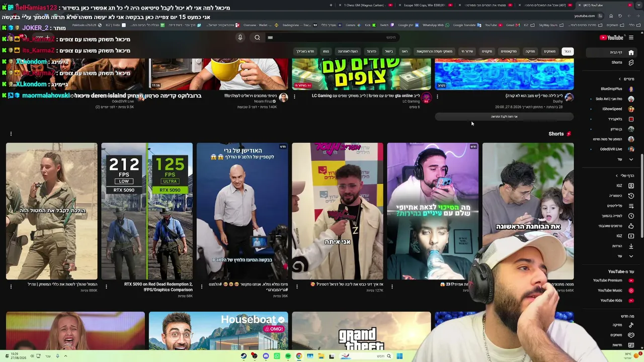Click the browser reload button
The width and height of the screenshot is (644, 362).
click(620, 16)
